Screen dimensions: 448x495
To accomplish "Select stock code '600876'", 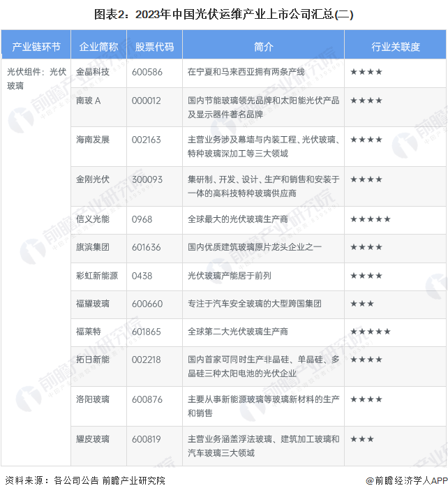I will click(x=147, y=399).
